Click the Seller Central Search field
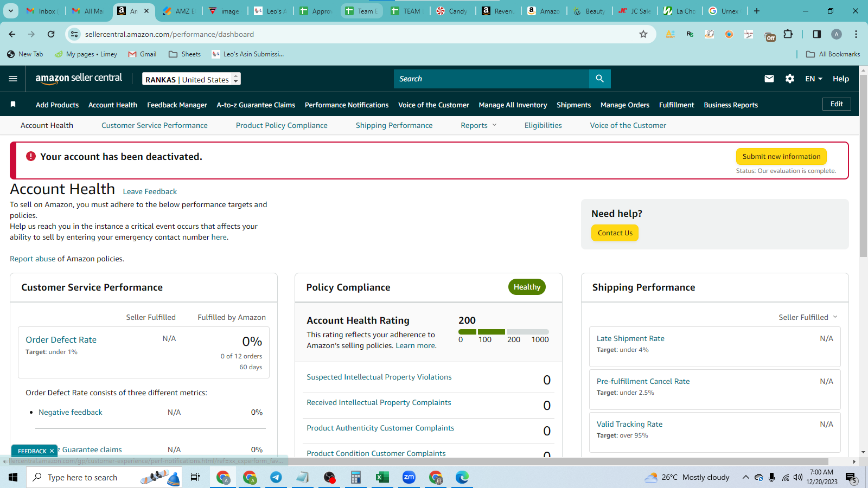This screenshot has height=488, width=868. [x=492, y=79]
